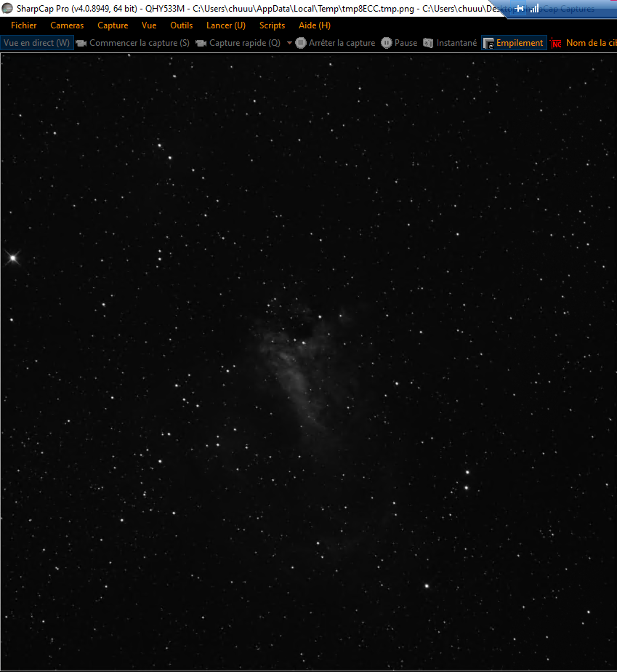Open the Vue menu

[149, 25]
